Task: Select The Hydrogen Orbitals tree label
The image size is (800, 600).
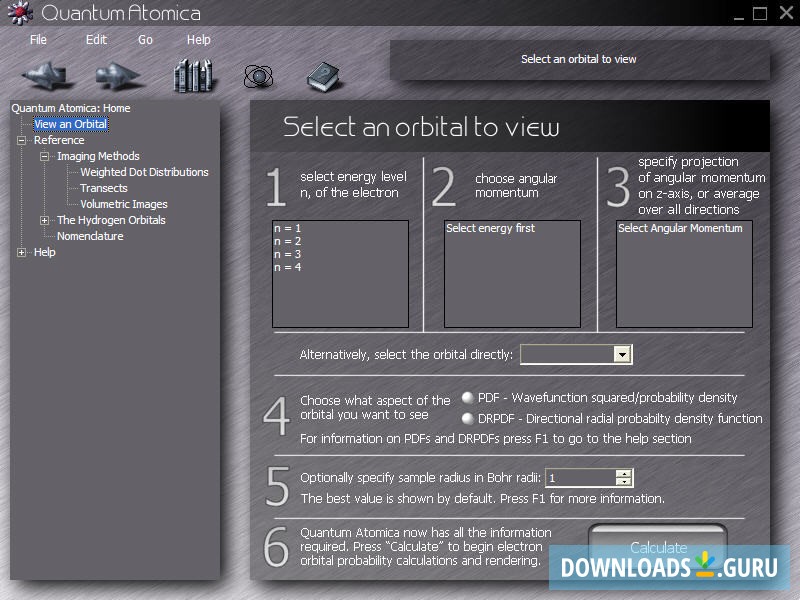Action: [x=111, y=220]
